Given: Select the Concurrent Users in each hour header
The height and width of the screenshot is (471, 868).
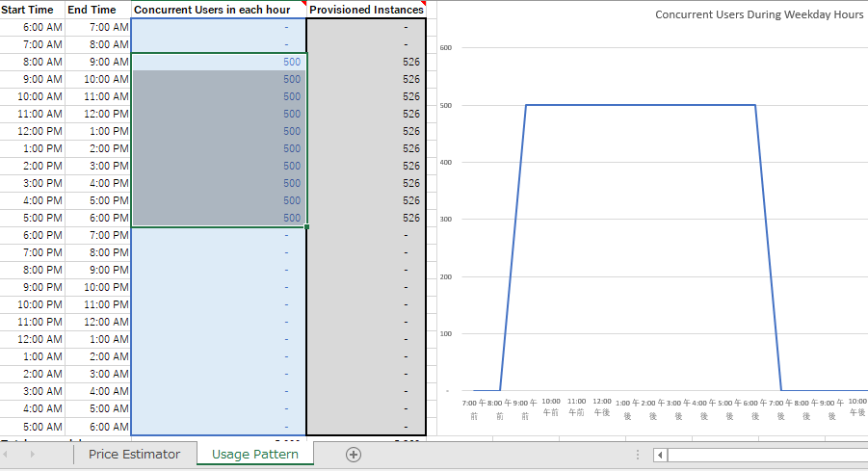Looking at the screenshot, I should (x=219, y=10).
